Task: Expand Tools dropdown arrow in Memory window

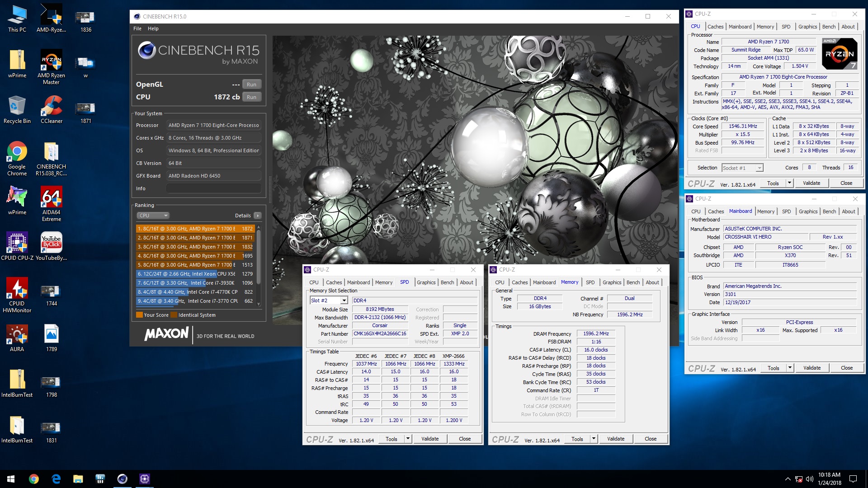Action: click(594, 439)
